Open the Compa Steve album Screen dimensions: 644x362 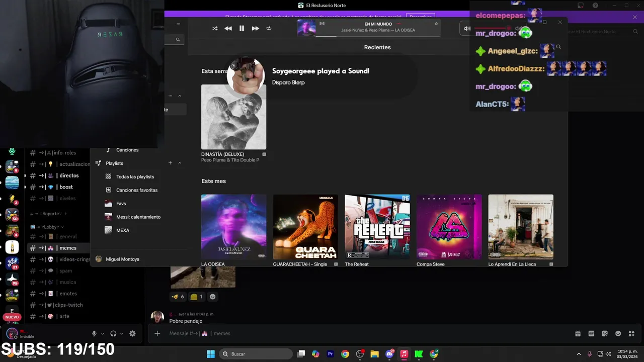coord(449,227)
